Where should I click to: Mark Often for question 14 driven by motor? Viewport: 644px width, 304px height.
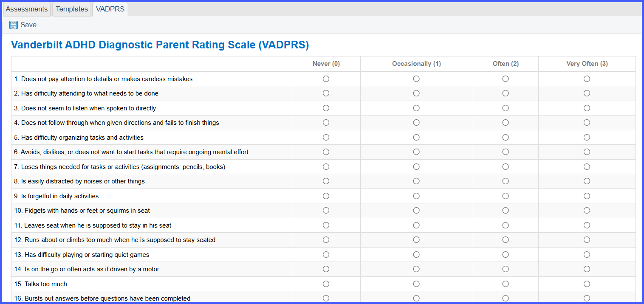pyautogui.click(x=506, y=269)
